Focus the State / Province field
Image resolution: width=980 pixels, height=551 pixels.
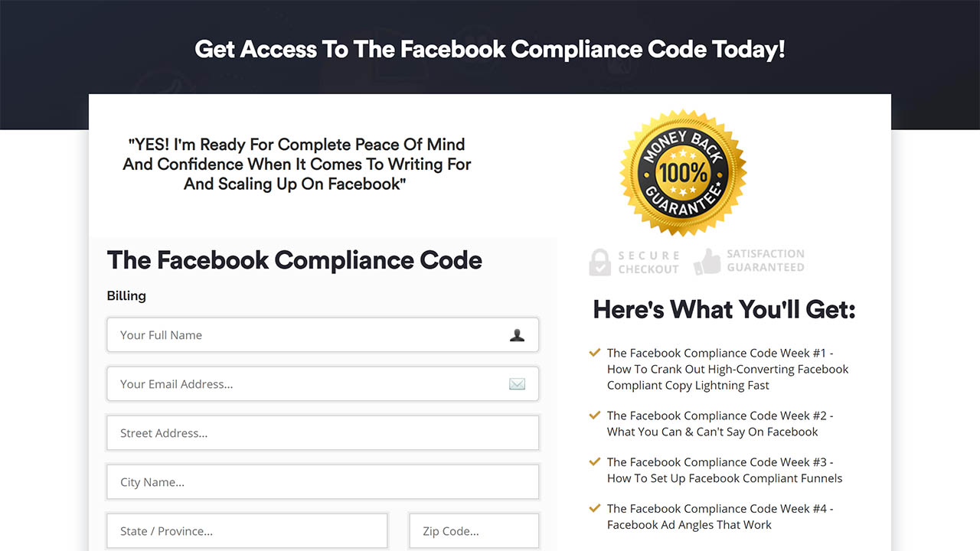click(247, 531)
